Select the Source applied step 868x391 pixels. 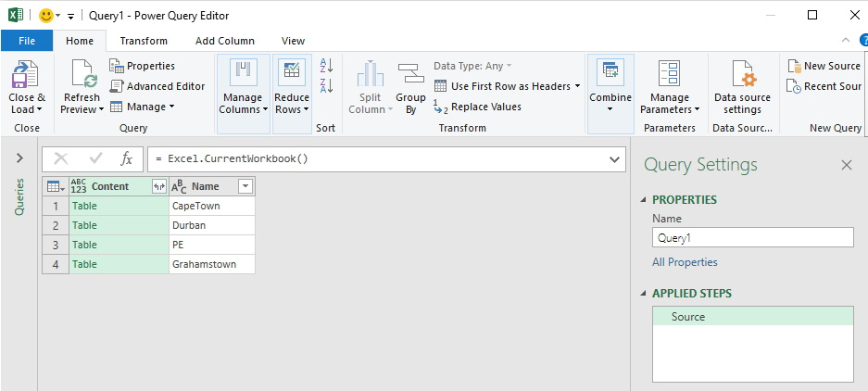coord(753,317)
